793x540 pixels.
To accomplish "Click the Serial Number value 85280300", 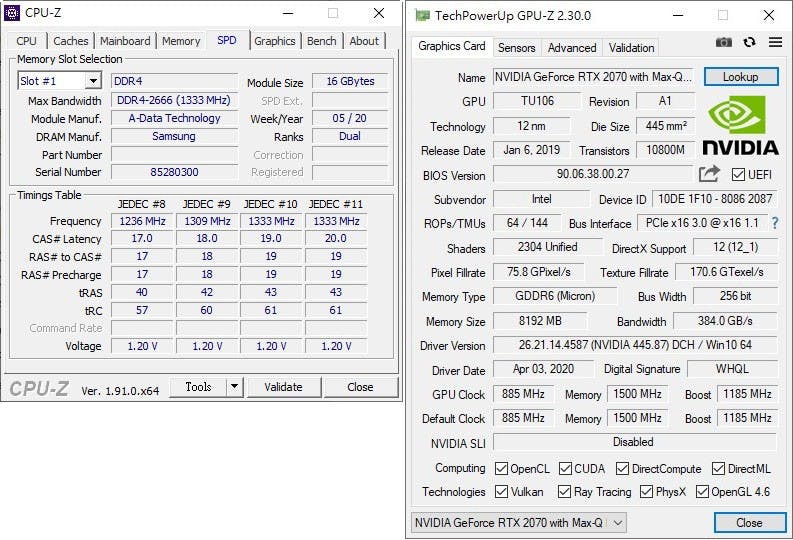I will 174,172.
